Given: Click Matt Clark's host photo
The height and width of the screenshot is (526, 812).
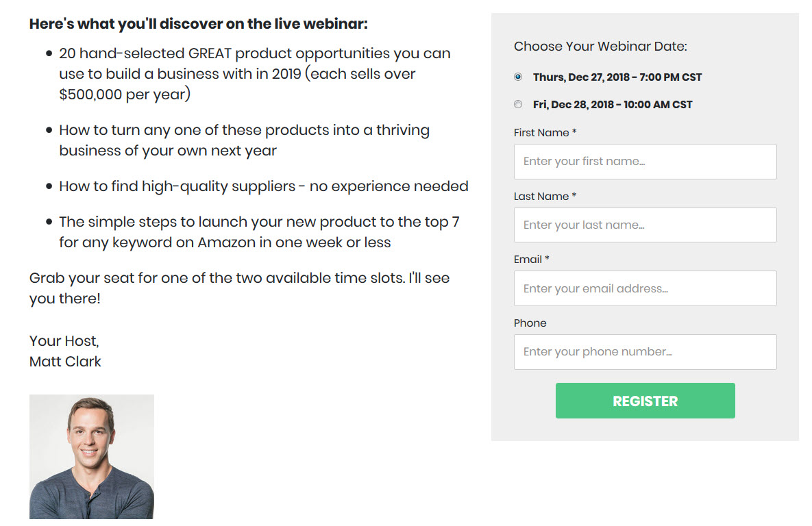Looking at the screenshot, I should (x=92, y=456).
